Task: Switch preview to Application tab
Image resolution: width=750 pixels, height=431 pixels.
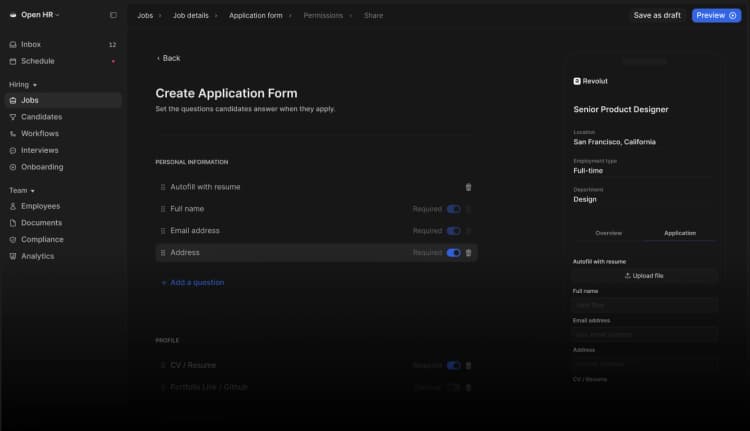Action: (x=680, y=233)
